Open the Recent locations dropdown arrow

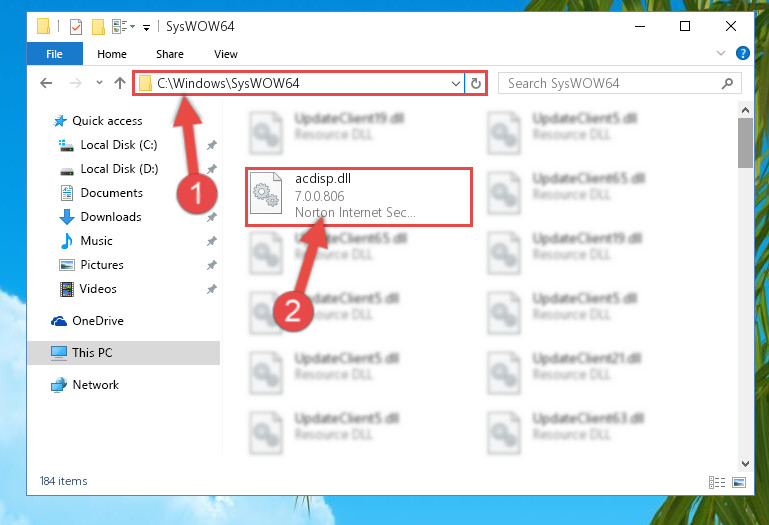(x=100, y=82)
